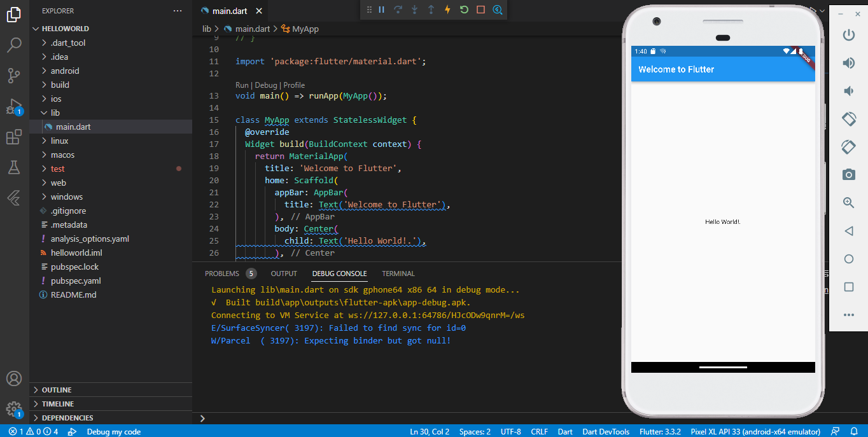This screenshot has height=437, width=868.
Task: Select the DEBUG CONSOLE tab
Action: point(339,274)
